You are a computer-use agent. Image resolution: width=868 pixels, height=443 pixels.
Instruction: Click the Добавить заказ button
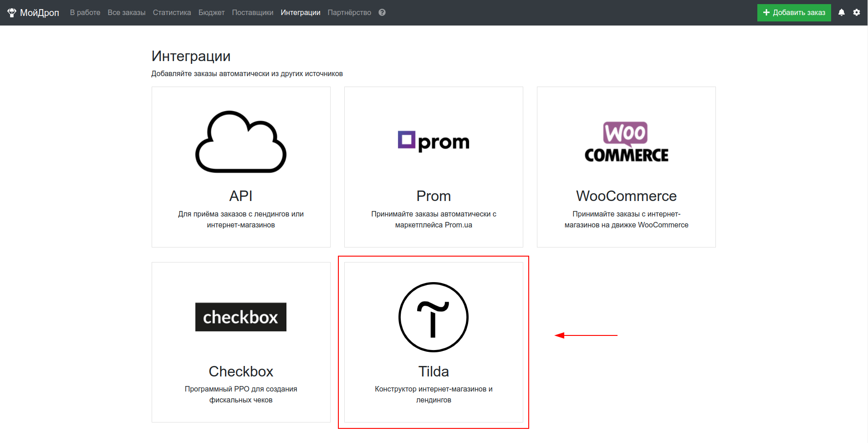[794, 13]
